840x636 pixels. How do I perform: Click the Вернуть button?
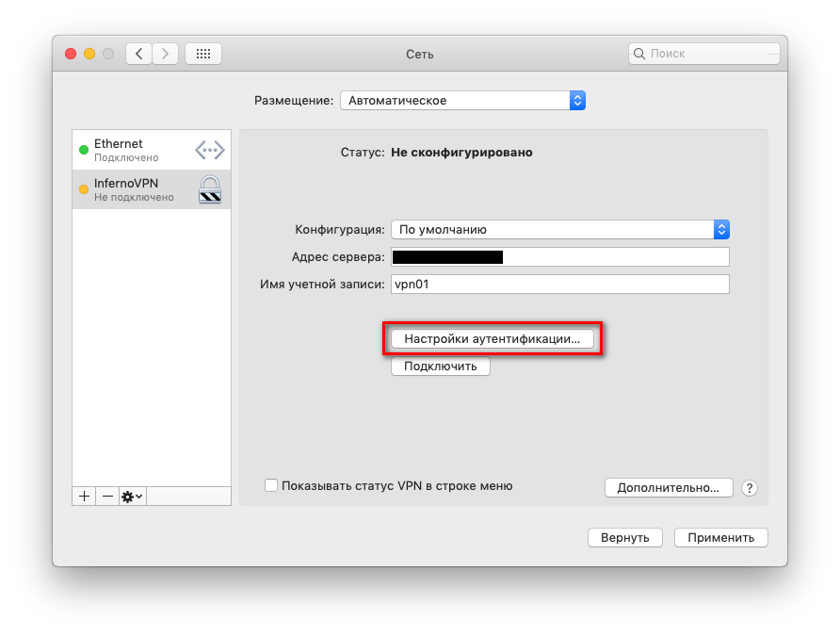coord(625,537)
